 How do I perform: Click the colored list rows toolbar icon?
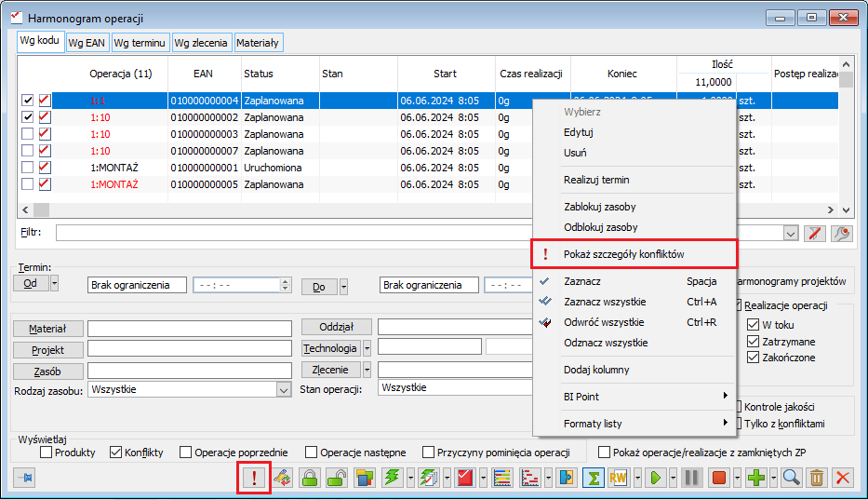point(502,478)
